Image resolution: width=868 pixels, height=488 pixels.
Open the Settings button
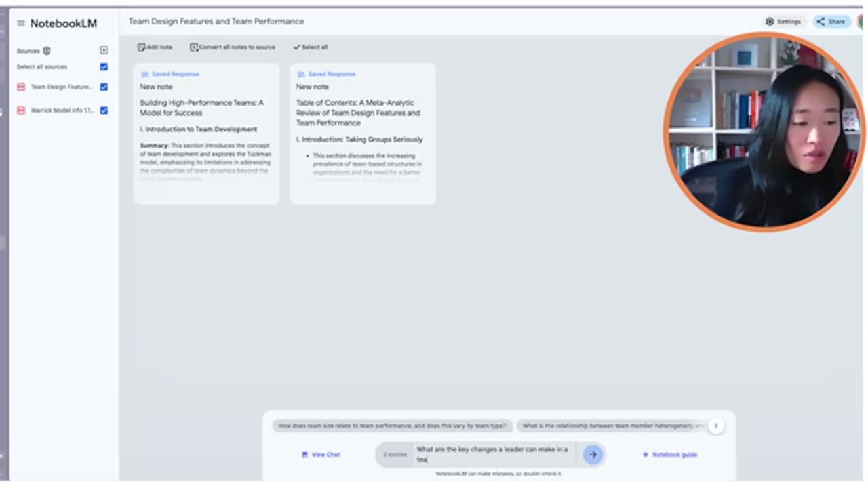click(x=783, y=22)
